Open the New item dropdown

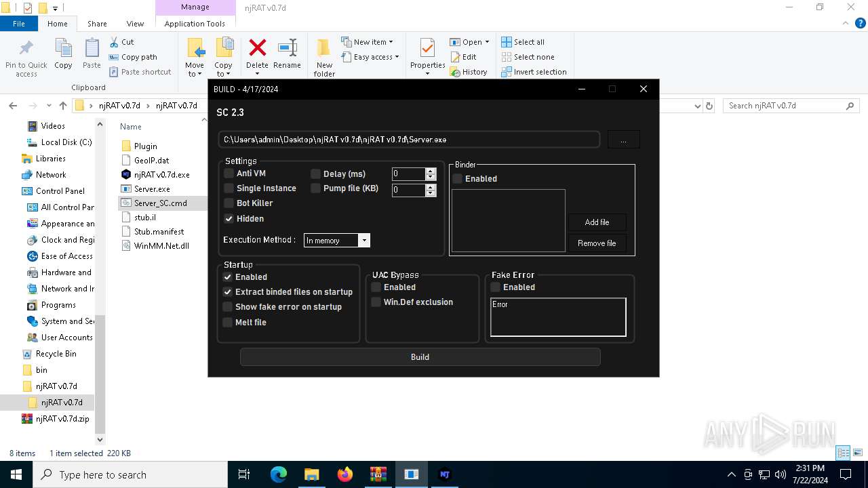(x=366, y=42)
